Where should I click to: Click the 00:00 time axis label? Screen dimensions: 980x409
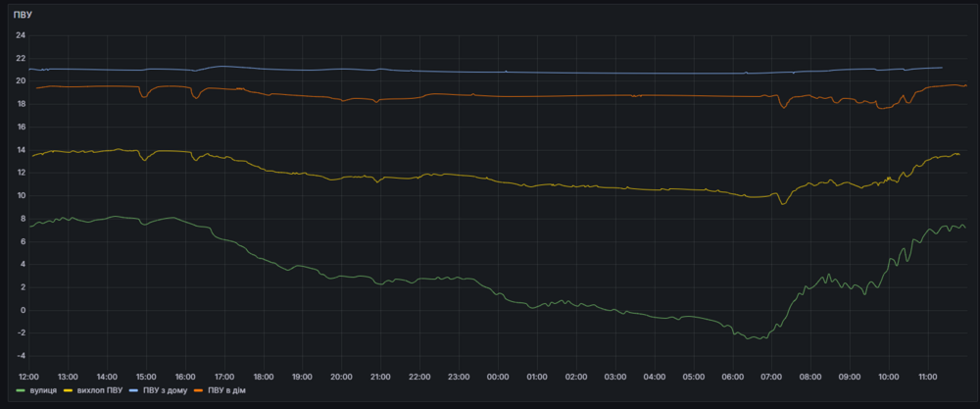pos(498,377)
